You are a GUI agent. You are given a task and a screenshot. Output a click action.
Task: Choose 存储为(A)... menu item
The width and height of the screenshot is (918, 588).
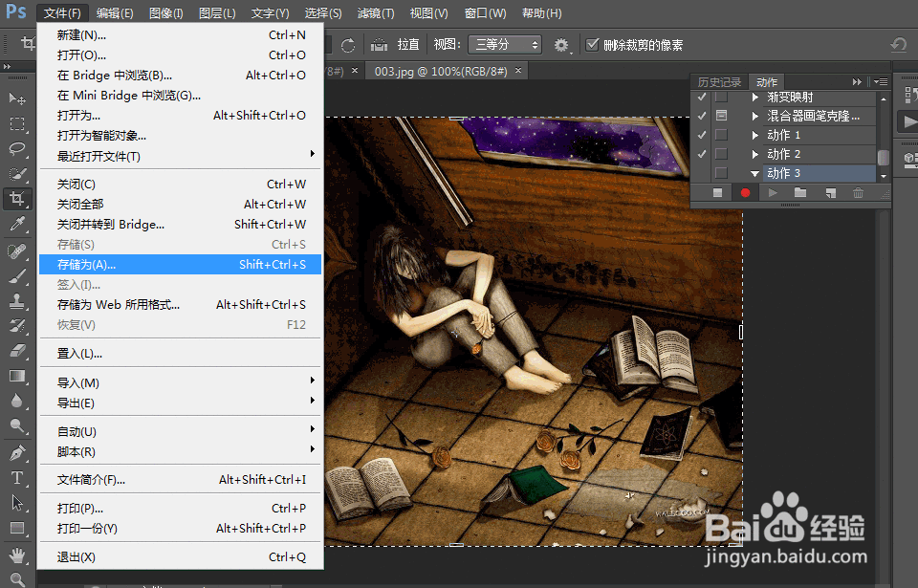click(x=181, y=265)
